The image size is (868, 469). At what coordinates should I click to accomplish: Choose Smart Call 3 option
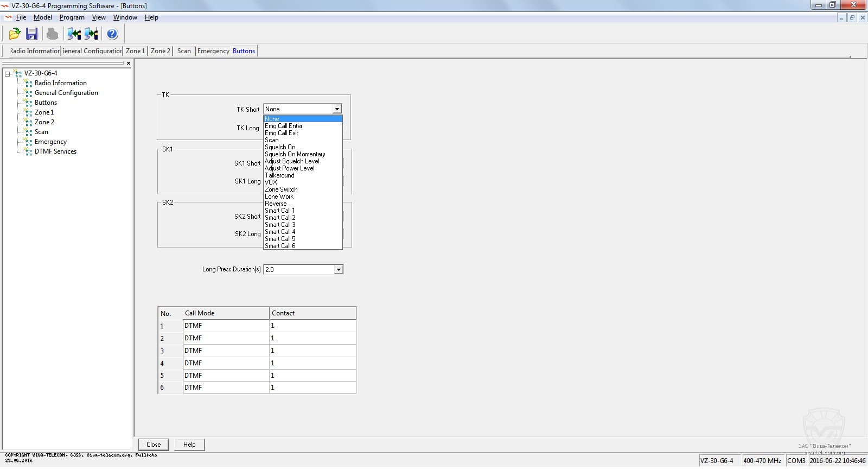[x=303, y=225]
